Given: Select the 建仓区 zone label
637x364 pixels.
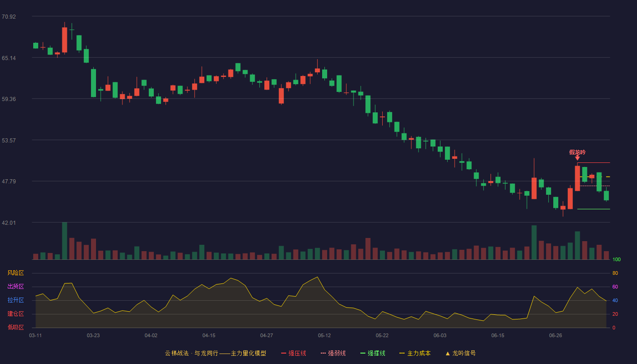Looking at the screenshot, I should click(15, 314).
